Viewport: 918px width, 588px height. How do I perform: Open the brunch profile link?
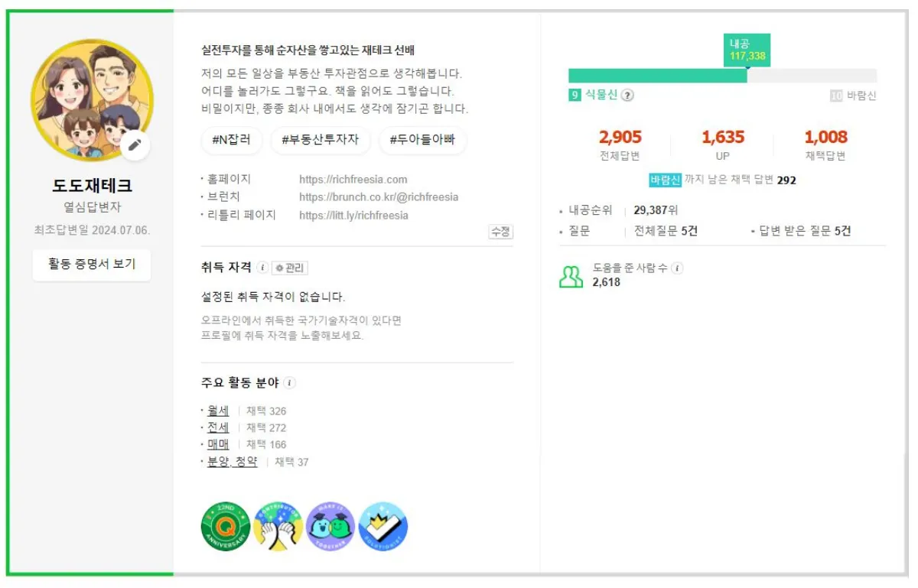point(378,197)
